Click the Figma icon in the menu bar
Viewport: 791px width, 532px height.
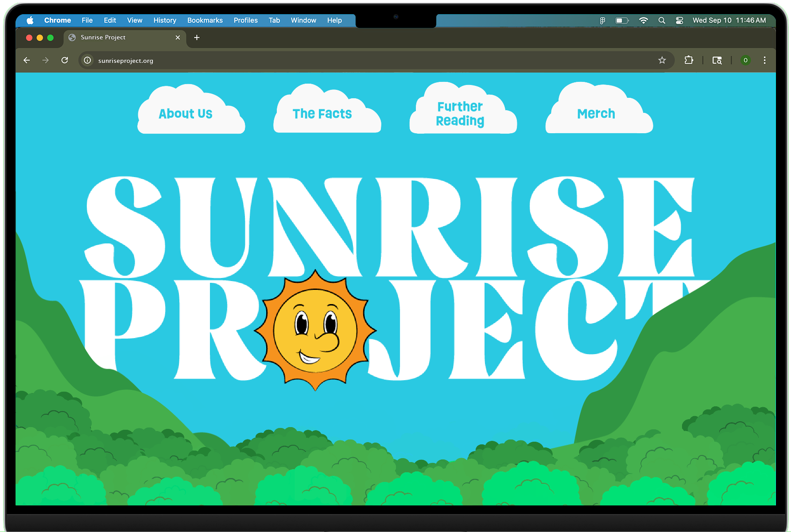tap(602, 20)
